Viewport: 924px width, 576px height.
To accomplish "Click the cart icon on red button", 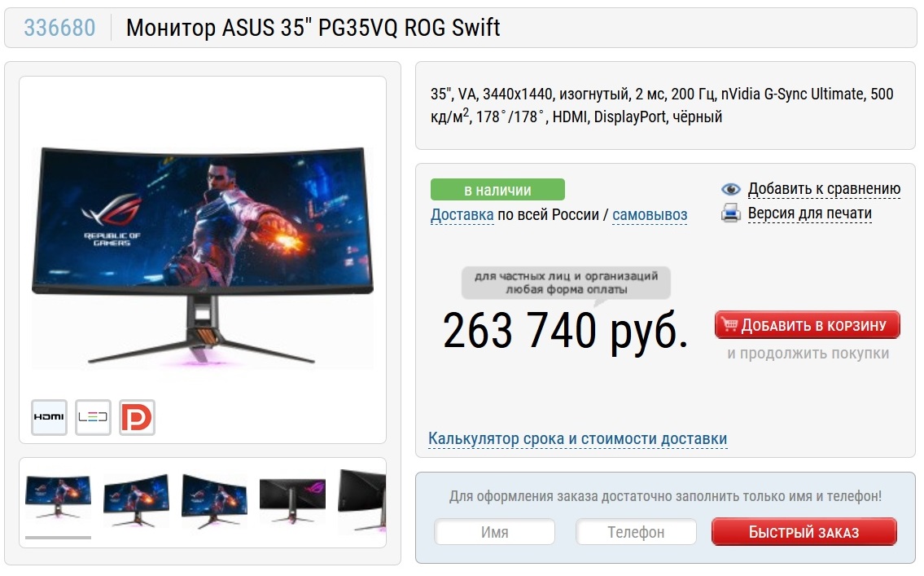I will click(729, 324).
